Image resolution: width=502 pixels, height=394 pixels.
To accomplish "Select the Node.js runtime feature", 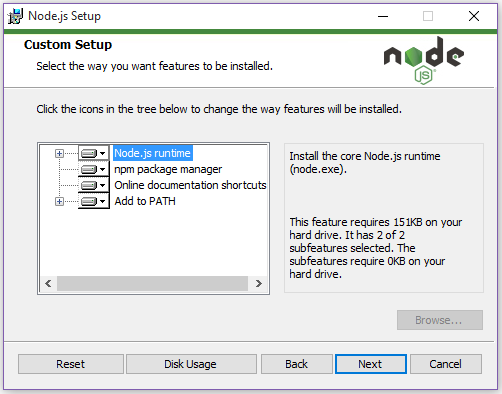I will (x=152, y=153).
